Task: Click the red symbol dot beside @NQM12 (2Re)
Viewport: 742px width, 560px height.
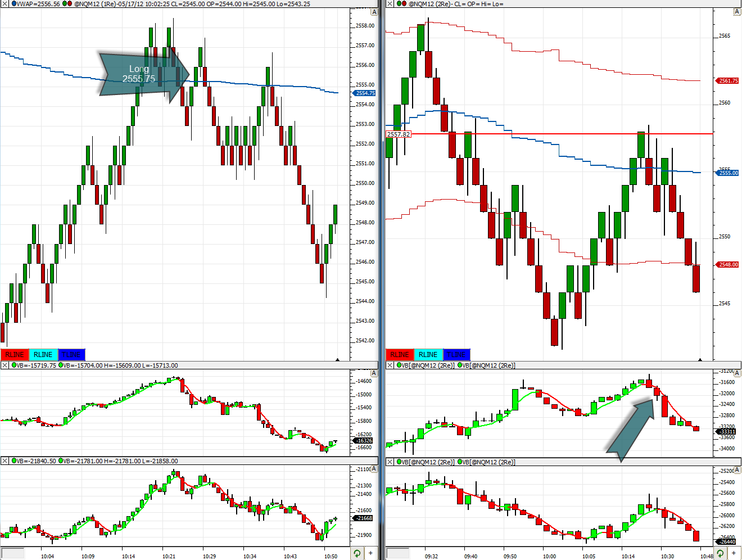Action: [x=404, y=4]
